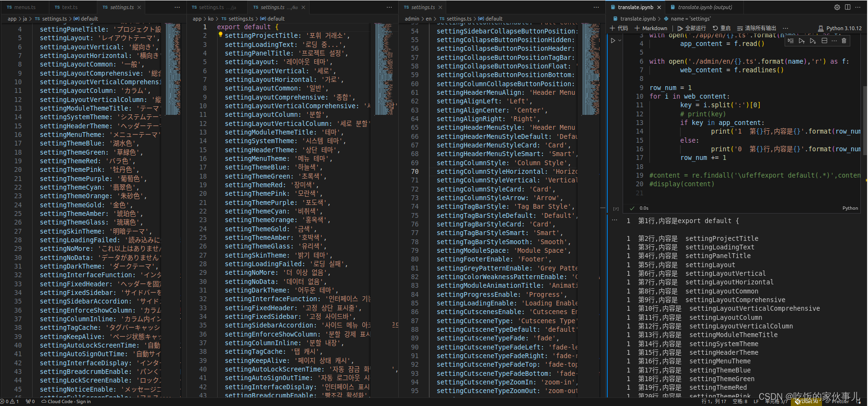Click the line and column indicator 行 1, 列 17
Screen dimensions: 868x406
714,402
